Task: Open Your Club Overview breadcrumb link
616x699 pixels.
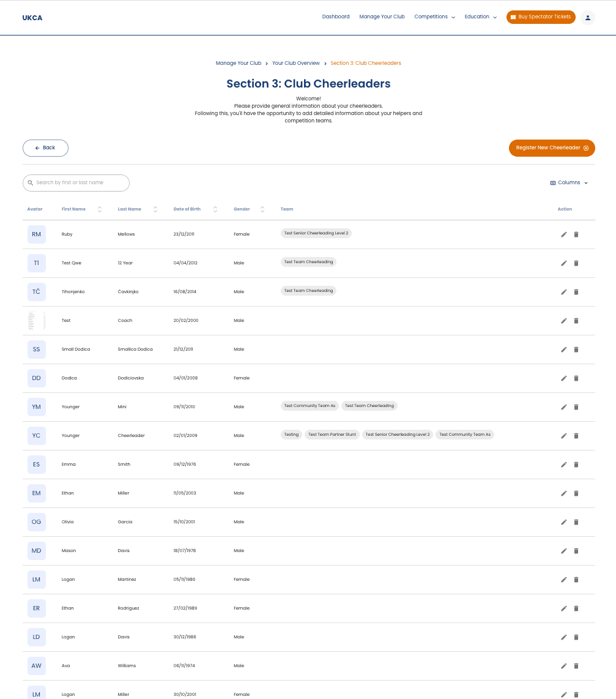Action: point(295,63)
